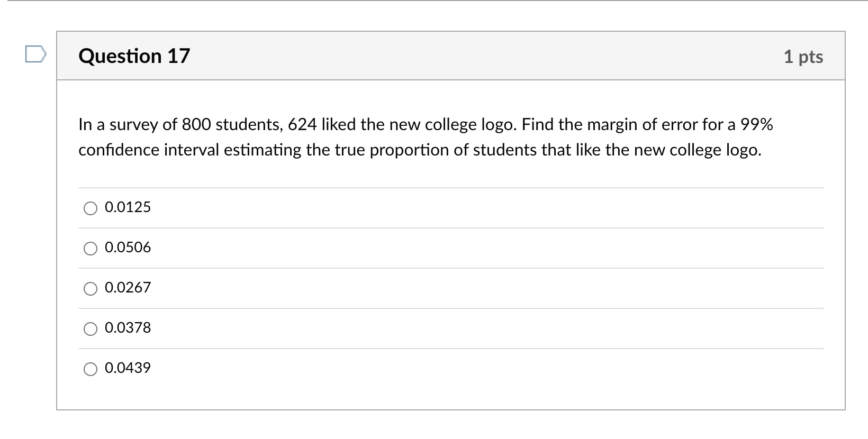
Task: Click the 0.0267 answer label text
Action: click(128, 287)
